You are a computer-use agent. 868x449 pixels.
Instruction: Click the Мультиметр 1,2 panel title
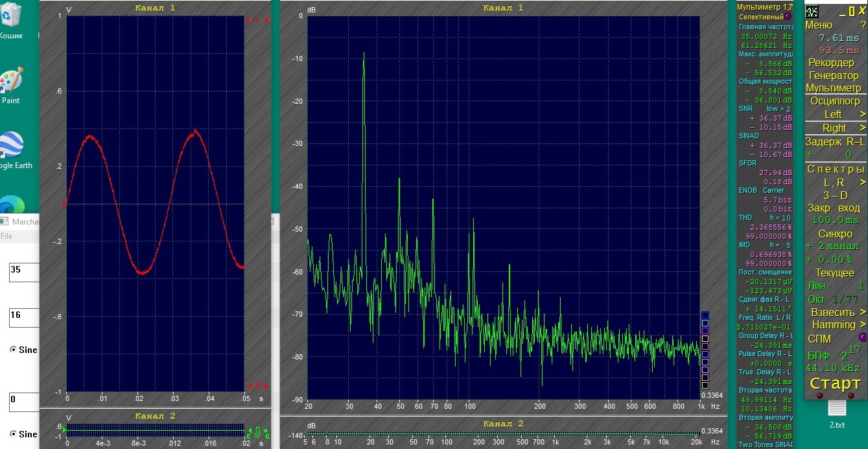[x=765, y=6]
